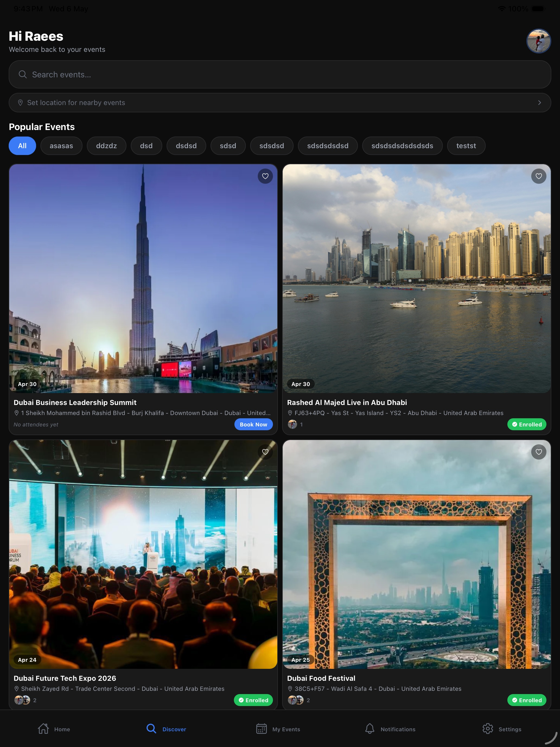Filter events by dsd category
The height and width of the screenshot is (747, 560).
point(147,146)
